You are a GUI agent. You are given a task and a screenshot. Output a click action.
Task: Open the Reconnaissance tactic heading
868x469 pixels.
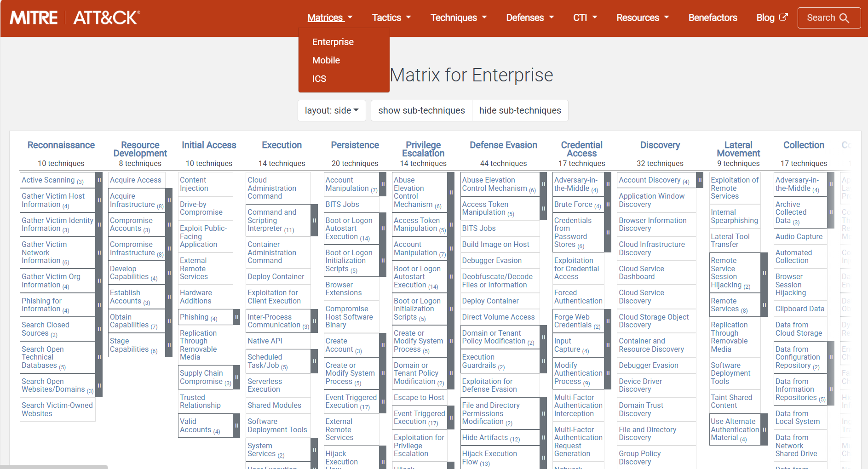point(61,145)
